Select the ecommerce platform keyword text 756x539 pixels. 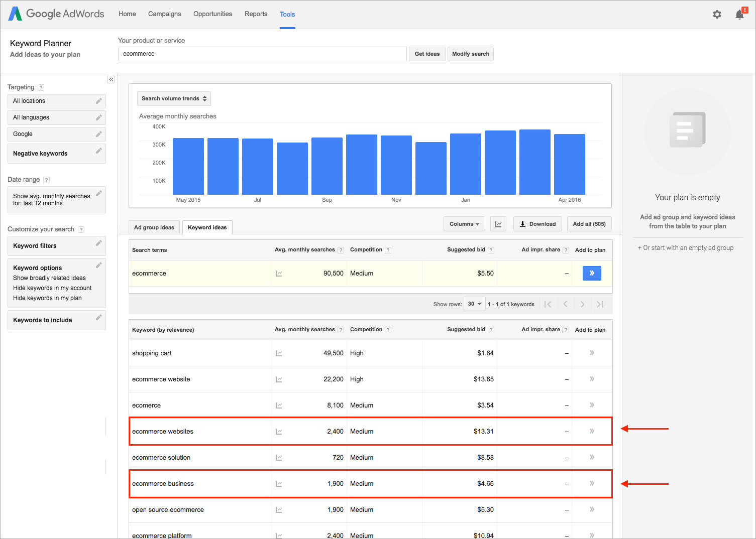(162, 535)
